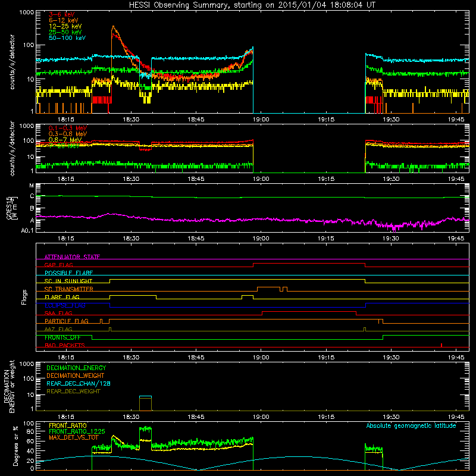The height and width of the screenshot is (476, 476).
Task: Select the SC_TRANSMITTER flag label
Action: pos(69,289)
